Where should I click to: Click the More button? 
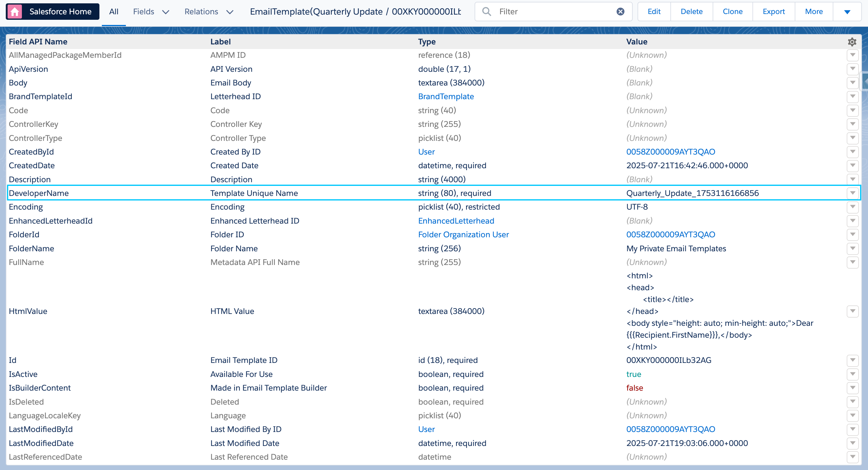(x=814, y=12)
